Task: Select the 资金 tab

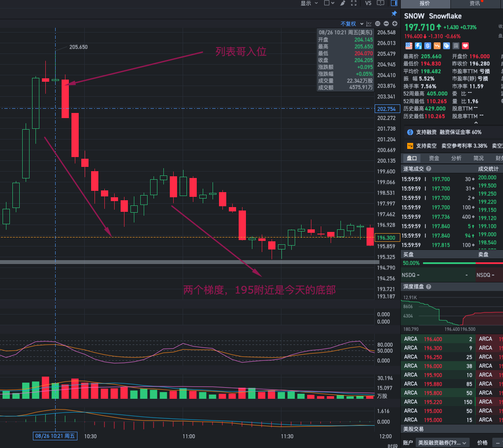Action: pos(434,158)
